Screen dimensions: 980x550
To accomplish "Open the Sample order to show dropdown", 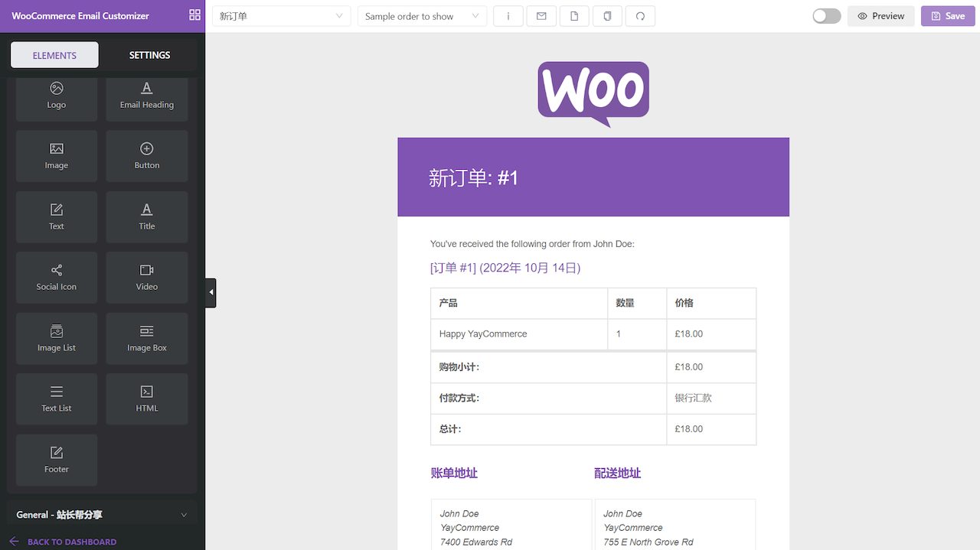I will pos(422,16).
